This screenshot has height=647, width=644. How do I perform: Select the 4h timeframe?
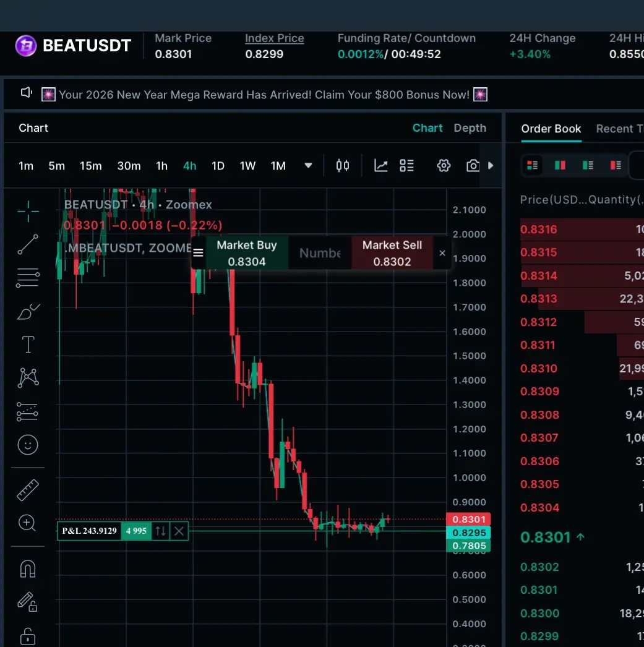click(x=189, y=166)
